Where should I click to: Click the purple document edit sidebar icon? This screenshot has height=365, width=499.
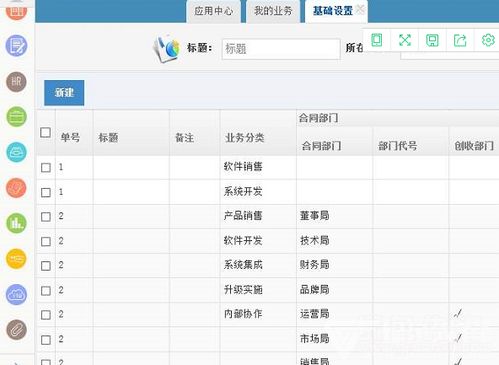pyautogui.click(x=16, y=46)
